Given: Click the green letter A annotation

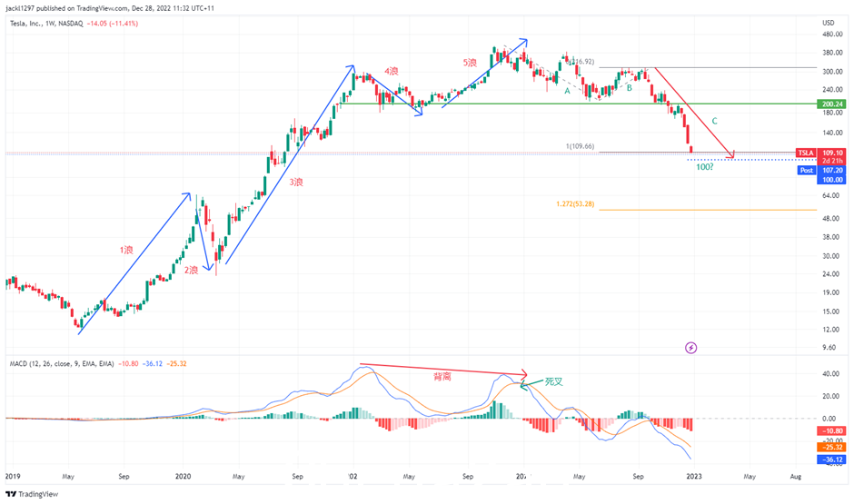Looking at the screenshot, I should (567, 92).
